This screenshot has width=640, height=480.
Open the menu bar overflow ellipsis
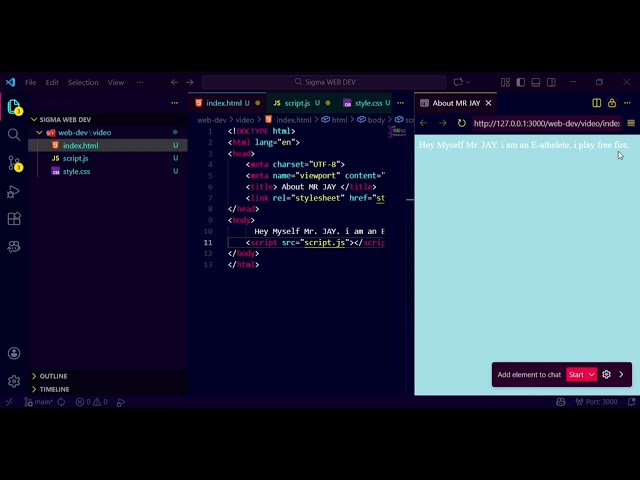click(x=140, y=82)
